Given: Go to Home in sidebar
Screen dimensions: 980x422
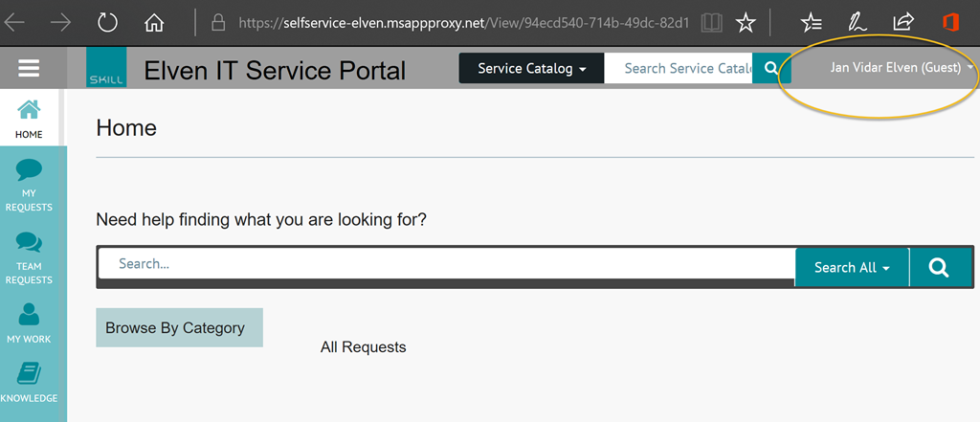Looking at the screenshot, I should point(29,118).
